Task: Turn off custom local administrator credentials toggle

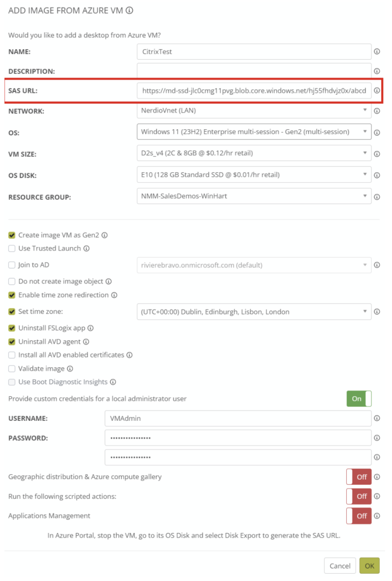Action: click(359, 399)
